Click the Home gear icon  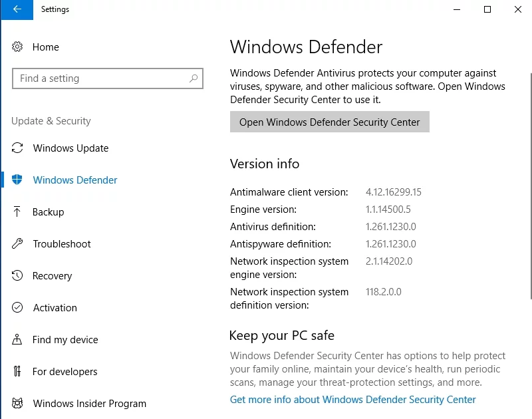click(18, 47)
